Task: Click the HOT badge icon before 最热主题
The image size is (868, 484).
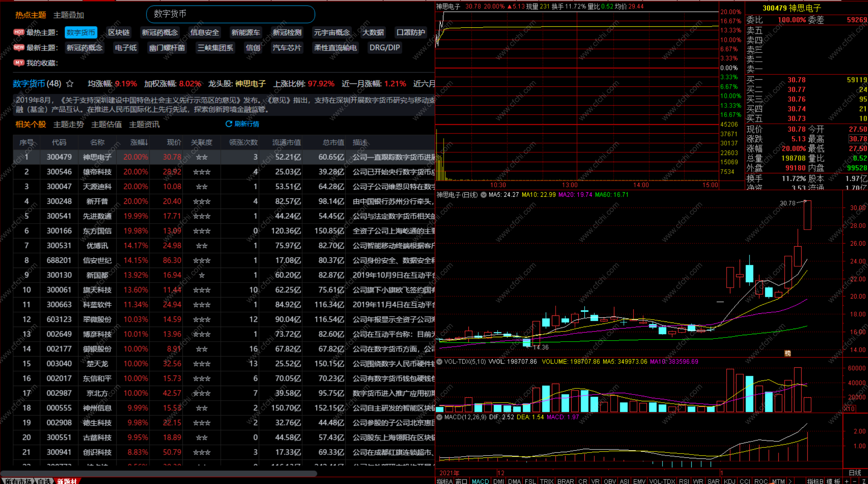Action: pyautogui.click(x=19, y=32)
